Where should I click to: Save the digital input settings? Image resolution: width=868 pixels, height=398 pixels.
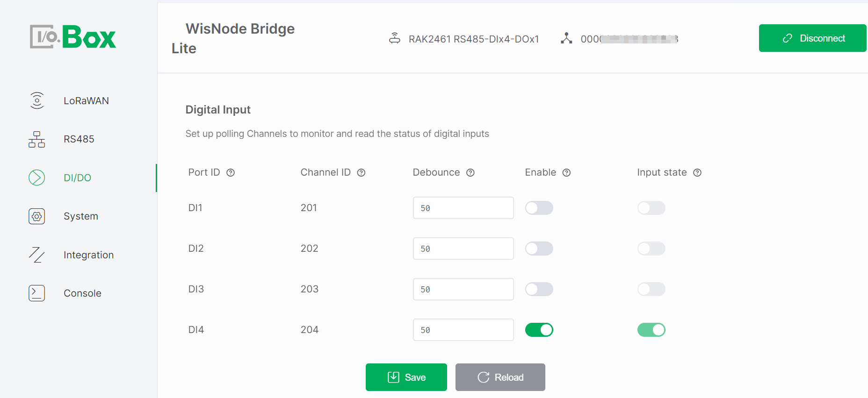tap(406, 377)
